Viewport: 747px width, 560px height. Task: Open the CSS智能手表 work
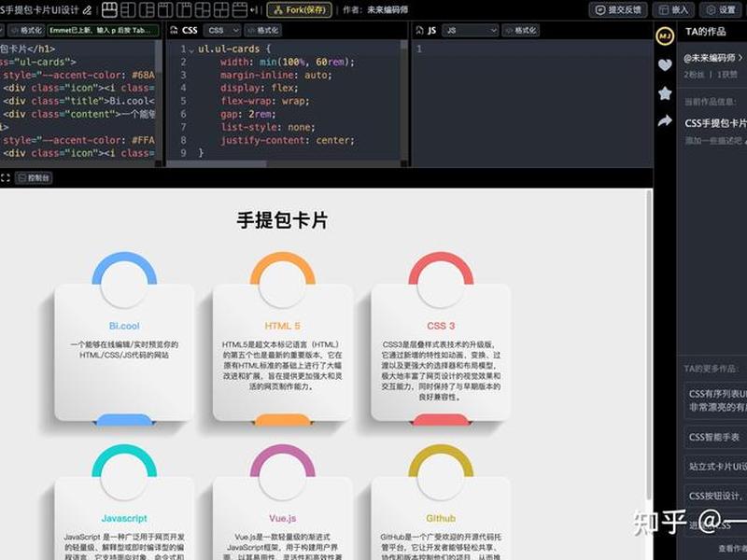point(716,437)
